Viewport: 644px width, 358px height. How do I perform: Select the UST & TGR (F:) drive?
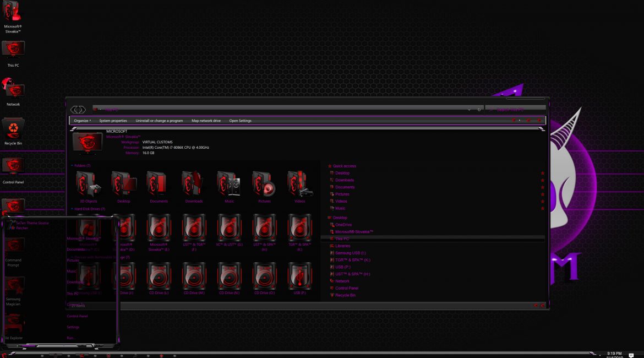click(194, 227)
